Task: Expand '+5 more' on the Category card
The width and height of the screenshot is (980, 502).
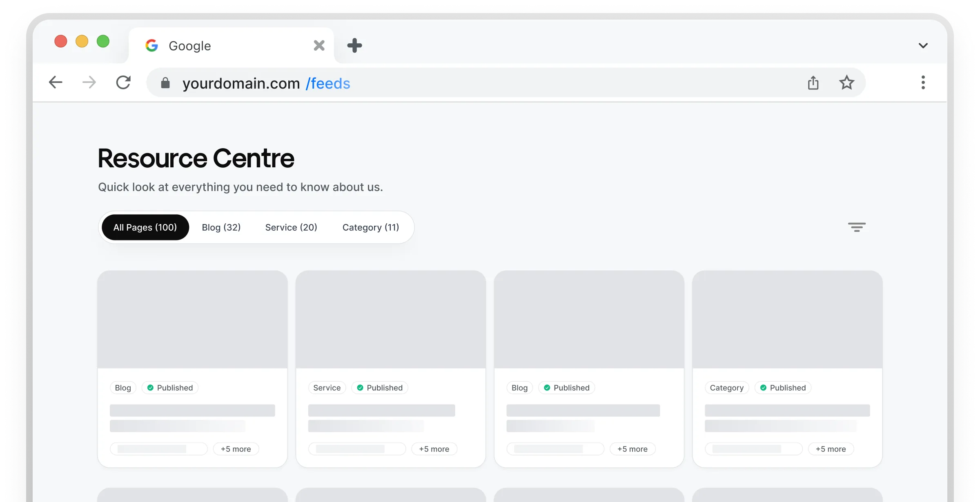Action: [831, 449]
